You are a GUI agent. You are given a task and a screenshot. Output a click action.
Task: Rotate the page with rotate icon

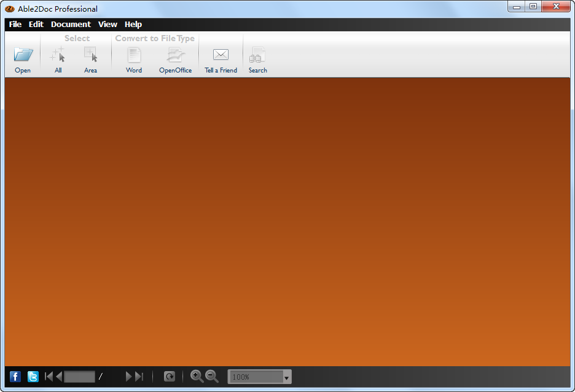coord(170,377)
